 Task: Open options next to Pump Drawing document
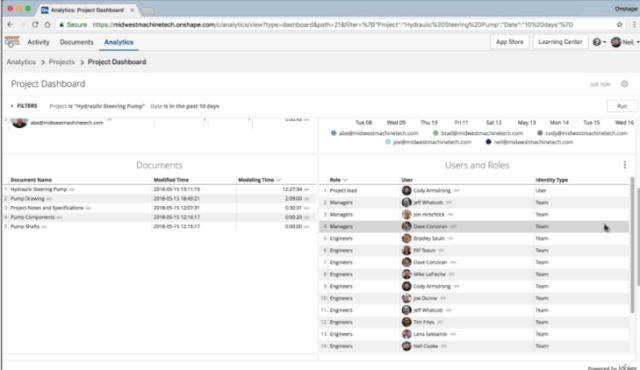49,199
